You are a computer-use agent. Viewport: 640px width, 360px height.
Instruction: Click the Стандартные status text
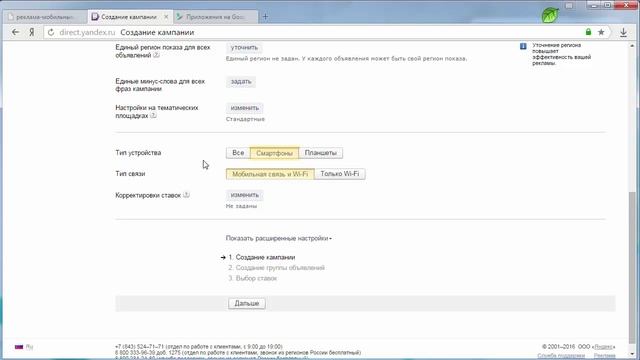[x=245, y=119]
